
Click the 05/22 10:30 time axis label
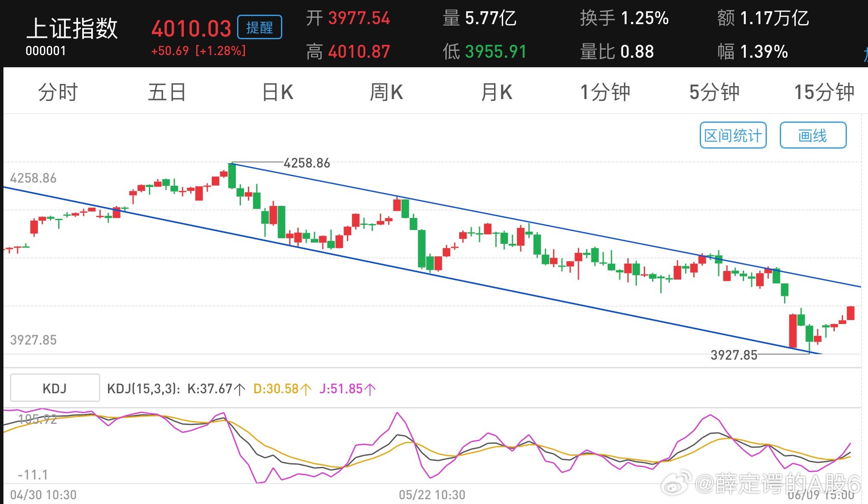432,495
